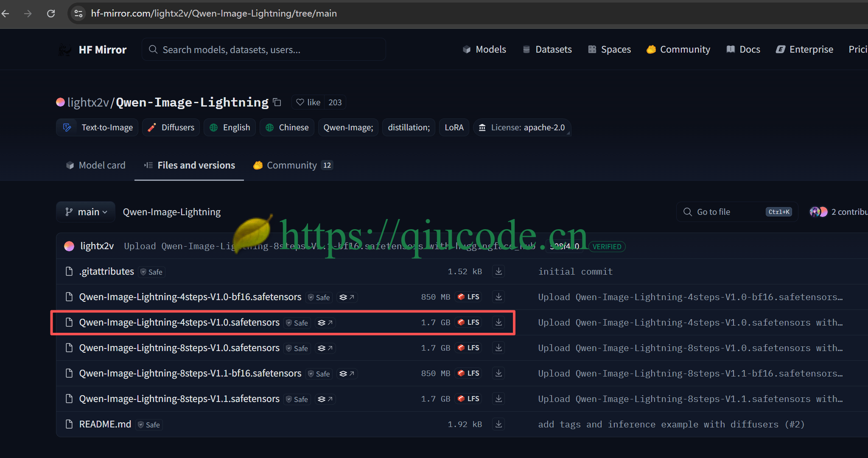Open the Spaces nav item
This screenshot has height=458, width=868.
(x=610, y=50)
